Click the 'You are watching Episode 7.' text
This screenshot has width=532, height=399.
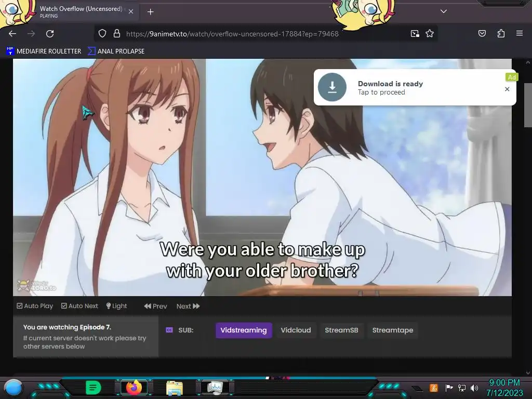tap(67, 327)
